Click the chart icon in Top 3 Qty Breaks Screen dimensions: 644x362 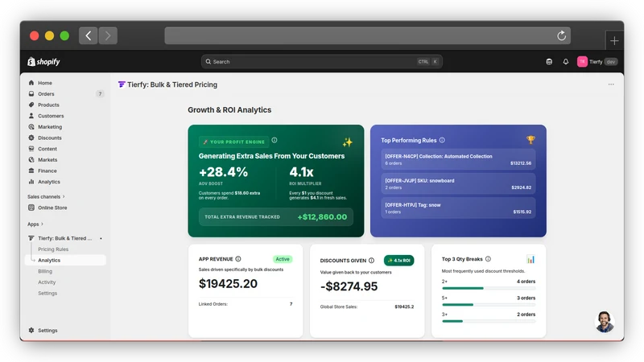coord(530,259)
